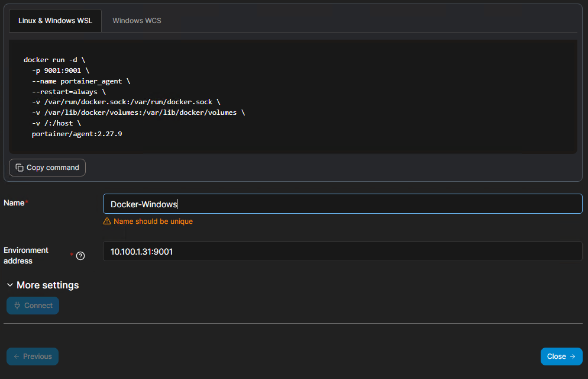Viewport: 588px width, 379px height.
Task: Select the Linux & Windows WSL tab
Action: [x=55, y=21]
